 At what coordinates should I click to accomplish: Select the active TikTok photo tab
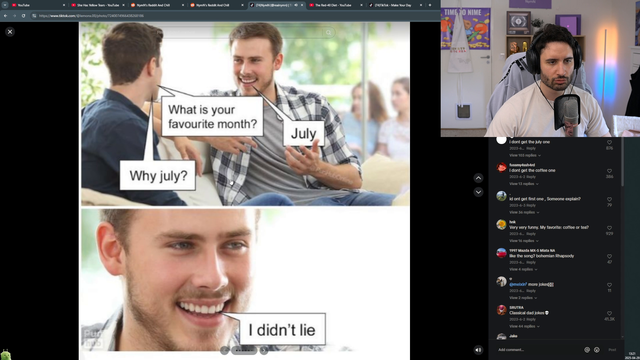[276, 5]
